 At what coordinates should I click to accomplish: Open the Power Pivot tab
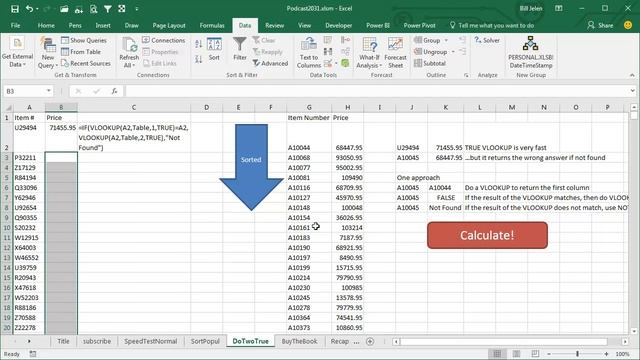419,25
